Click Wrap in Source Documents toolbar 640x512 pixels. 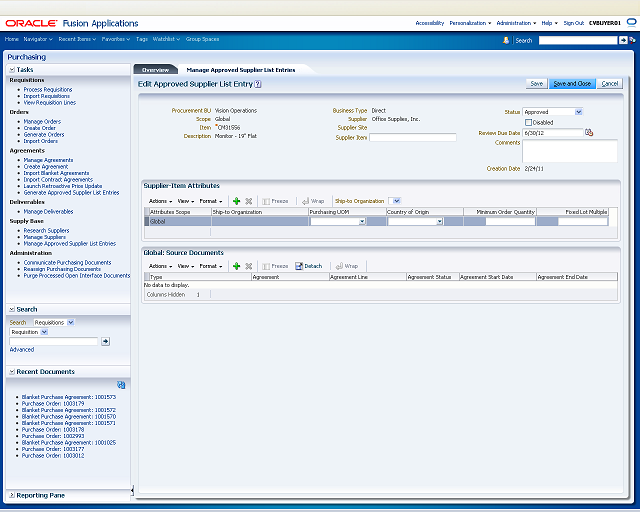pyautogui.click(x=347, y=266)
